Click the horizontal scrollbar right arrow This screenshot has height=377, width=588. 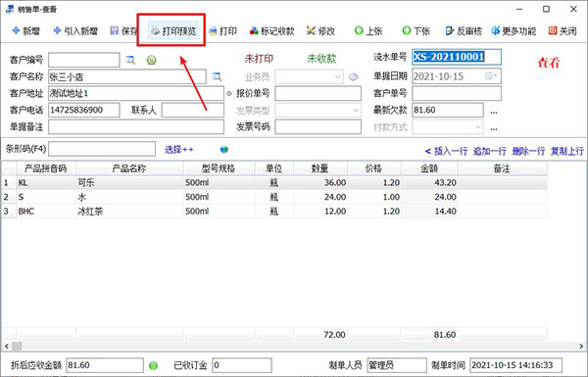tap(581, 346)
